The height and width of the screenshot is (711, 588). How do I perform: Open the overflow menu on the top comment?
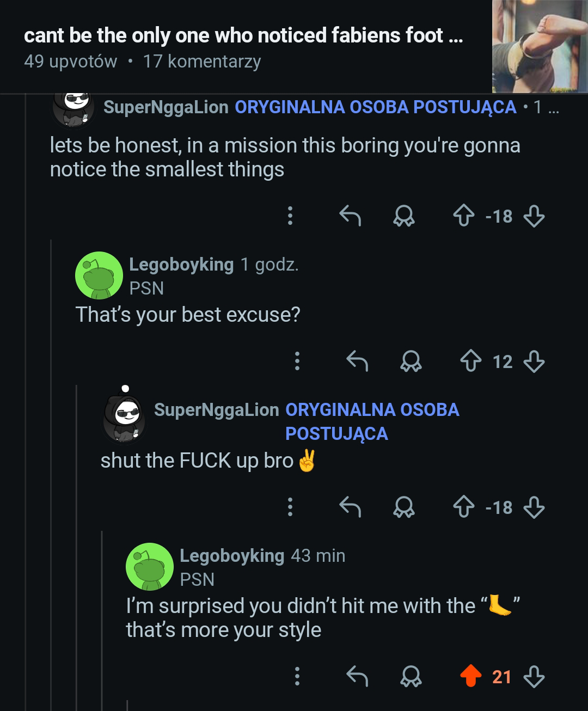(x=290, y=217)
